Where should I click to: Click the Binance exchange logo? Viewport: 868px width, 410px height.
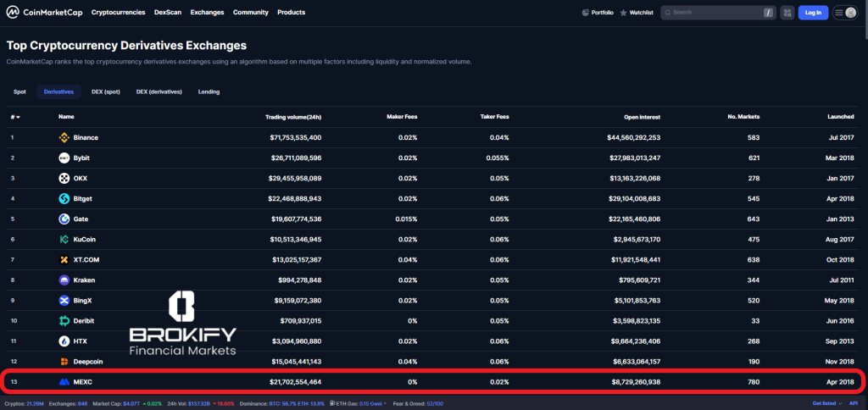pos(64,137)
